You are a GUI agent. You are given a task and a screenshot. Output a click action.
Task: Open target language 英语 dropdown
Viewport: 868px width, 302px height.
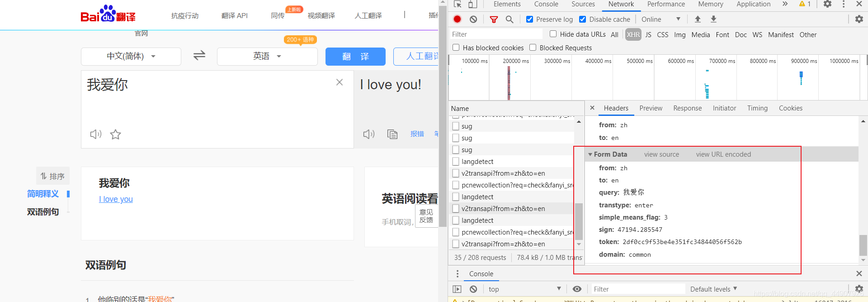point(267,56)
